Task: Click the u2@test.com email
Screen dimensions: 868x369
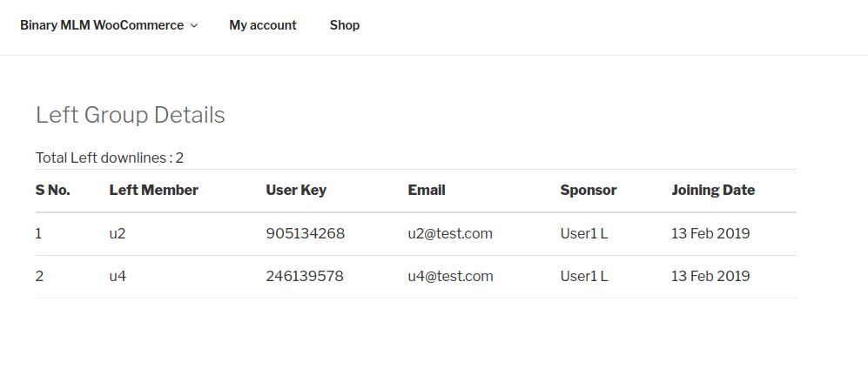Action: pos(450,233)
